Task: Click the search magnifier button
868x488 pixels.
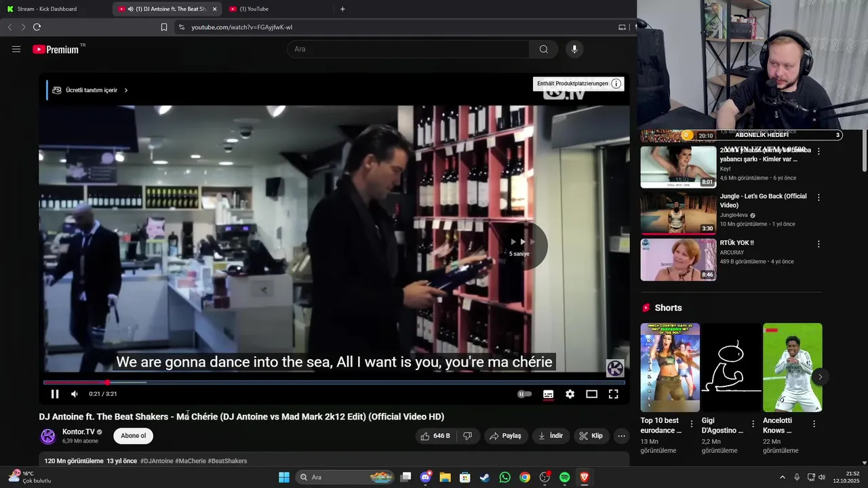Action: coord(544,49)
